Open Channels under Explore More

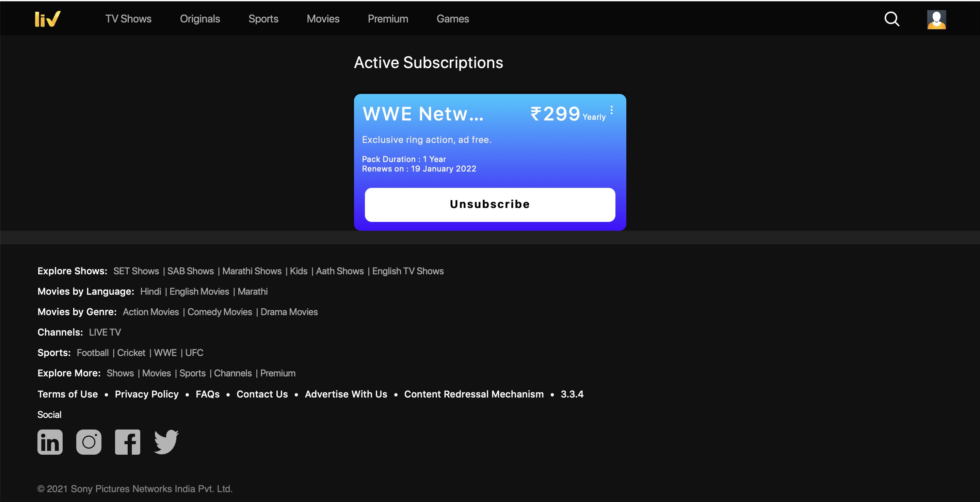click(233, 373)
